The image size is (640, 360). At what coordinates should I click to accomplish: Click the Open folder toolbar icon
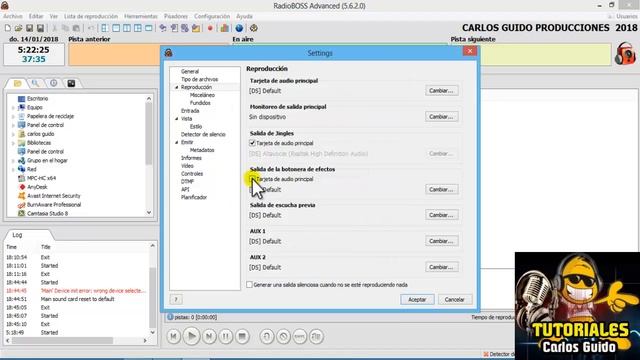coord(18,28)
